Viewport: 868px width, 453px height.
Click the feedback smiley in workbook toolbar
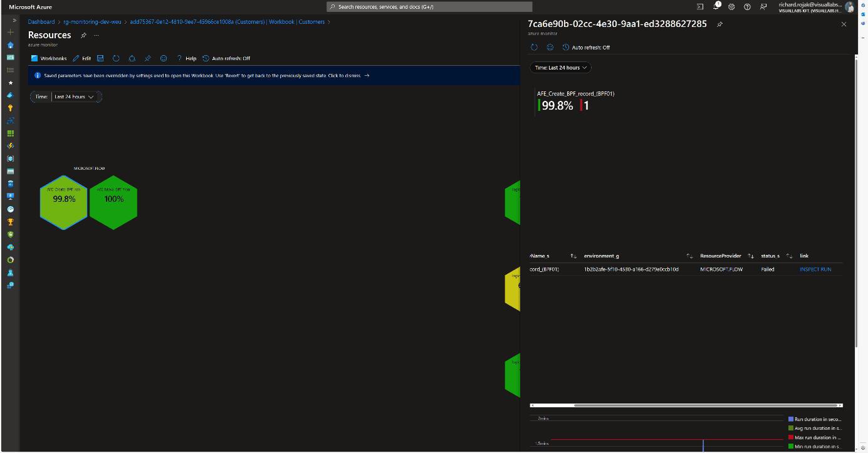pos(164,58)
